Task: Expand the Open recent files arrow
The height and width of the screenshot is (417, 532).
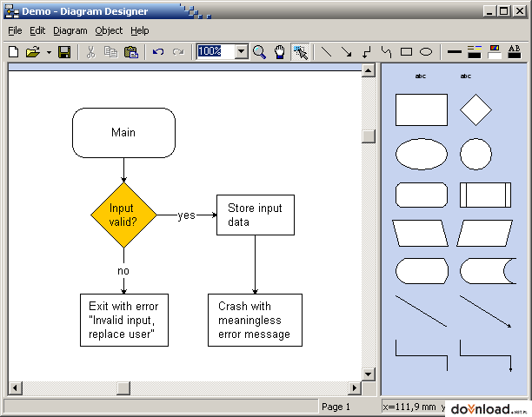Action: [x=50, y=52]
